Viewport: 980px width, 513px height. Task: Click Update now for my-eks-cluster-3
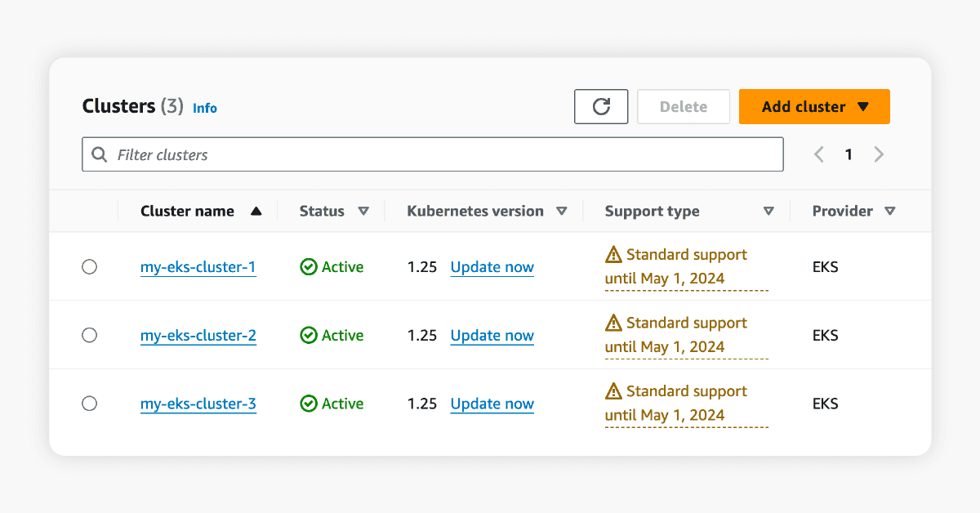pyautogui.click(x=492, y=404)
